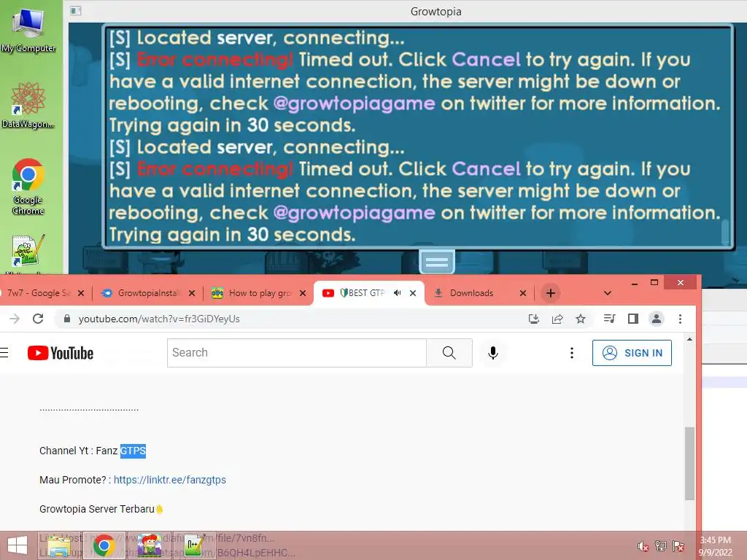The height and width of the screenshot is (560, 747).
Task: Switch to the Downloads tab
Action: click(471, 293)
